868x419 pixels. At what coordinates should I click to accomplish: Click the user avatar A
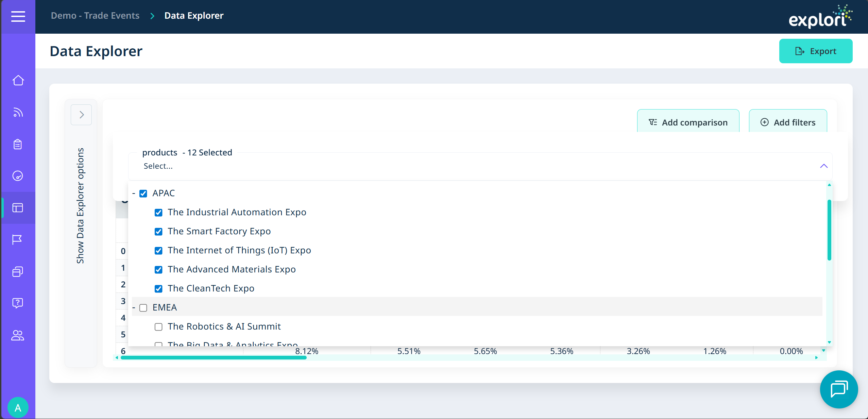(18, 407)
